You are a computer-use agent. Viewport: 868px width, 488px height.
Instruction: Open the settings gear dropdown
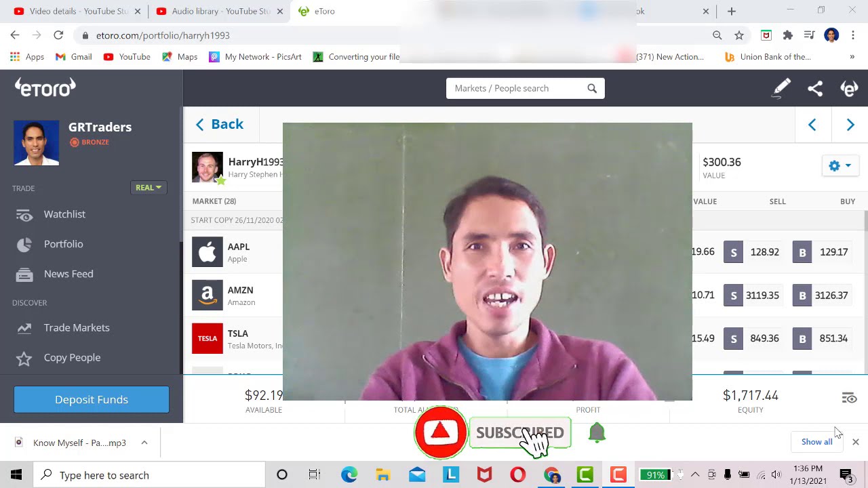point(840,166)
